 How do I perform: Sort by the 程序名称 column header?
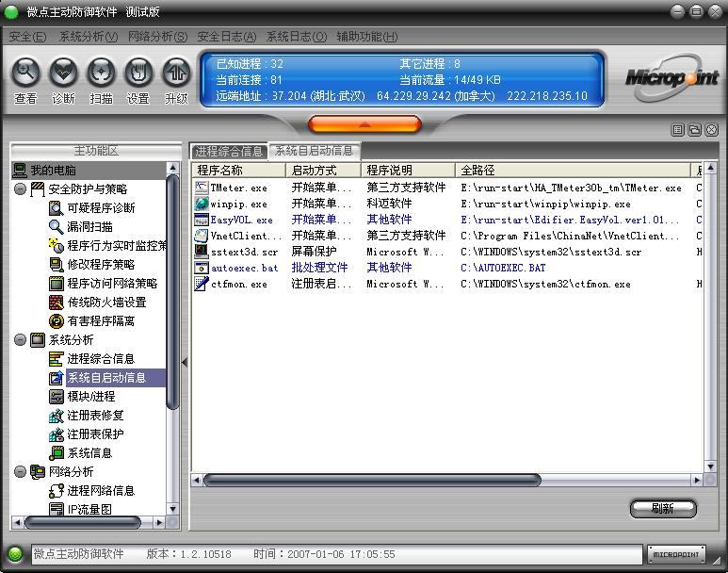[x=238, y=170]
